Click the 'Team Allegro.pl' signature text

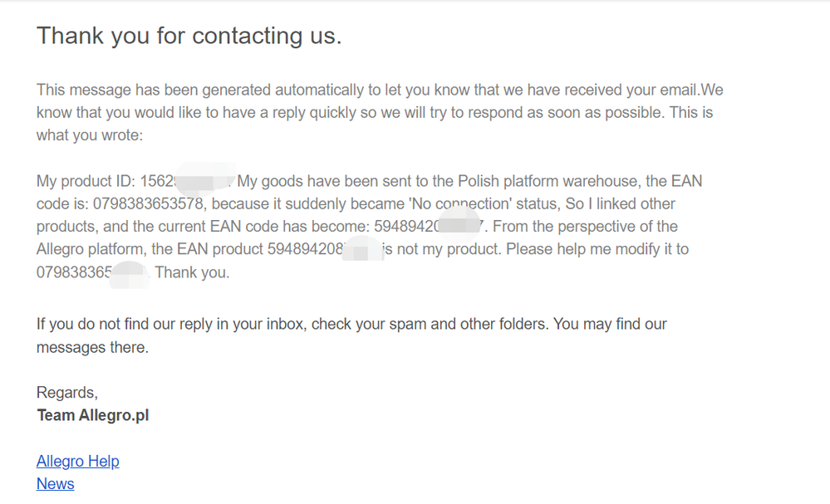92,415
